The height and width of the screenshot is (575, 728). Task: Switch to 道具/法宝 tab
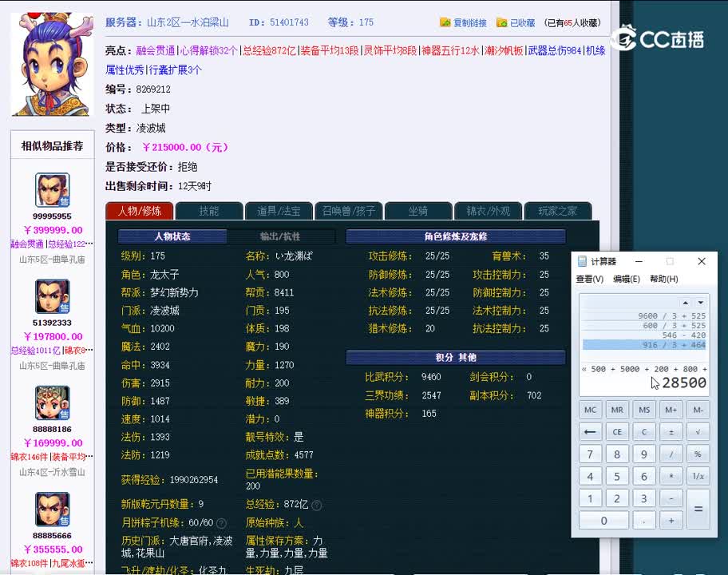click(x=279, y=211)
